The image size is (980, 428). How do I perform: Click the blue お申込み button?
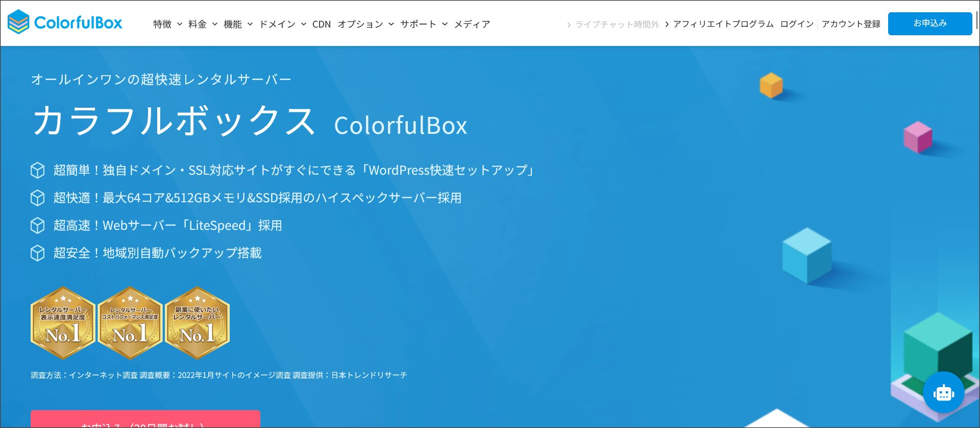(930, 23)
